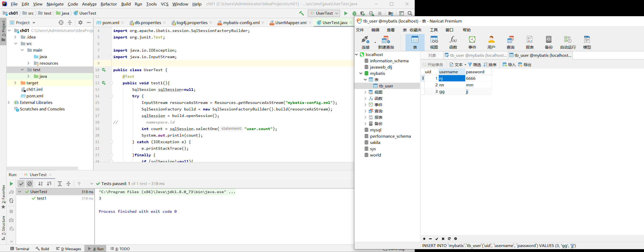Expand all test results icon

60,184
